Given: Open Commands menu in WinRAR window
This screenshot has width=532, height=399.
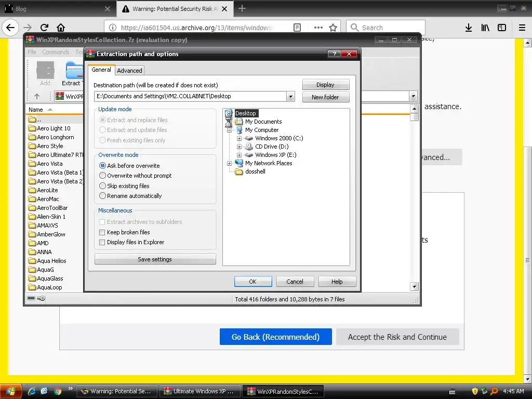Looking at the screenshot, I should coord(56,52).
